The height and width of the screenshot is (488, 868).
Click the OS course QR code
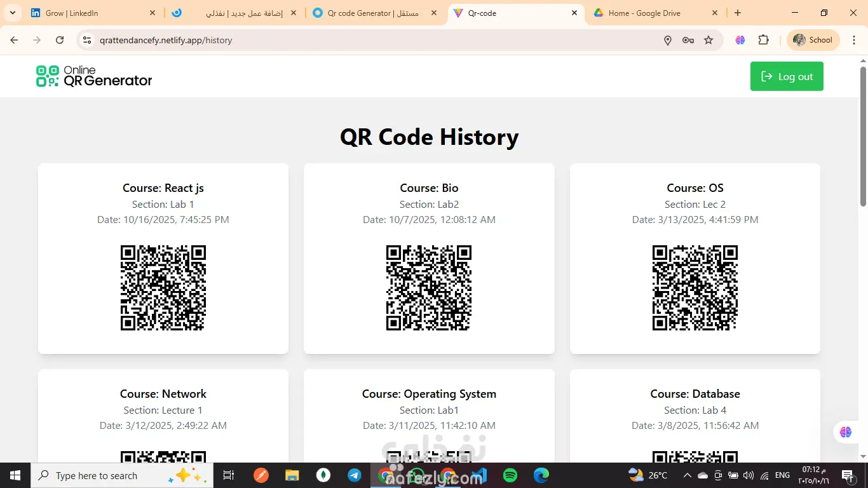coord(695,288)
